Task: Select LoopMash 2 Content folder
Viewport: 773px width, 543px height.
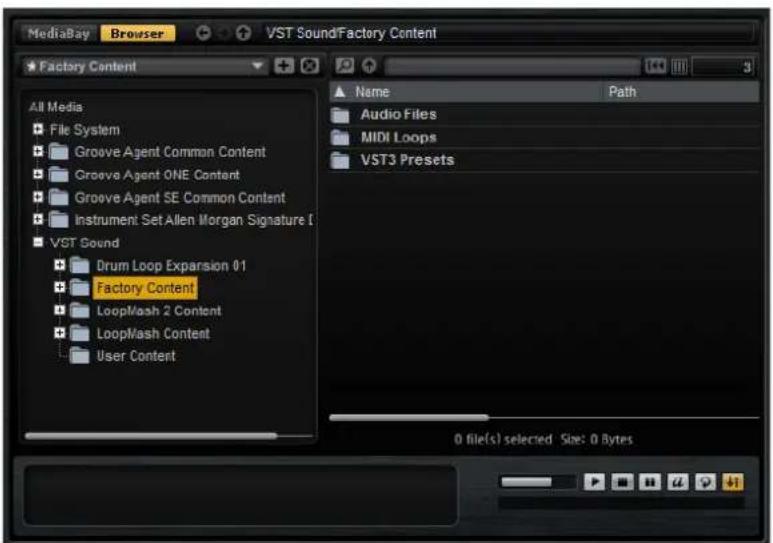Action: [x=159, y=311]
